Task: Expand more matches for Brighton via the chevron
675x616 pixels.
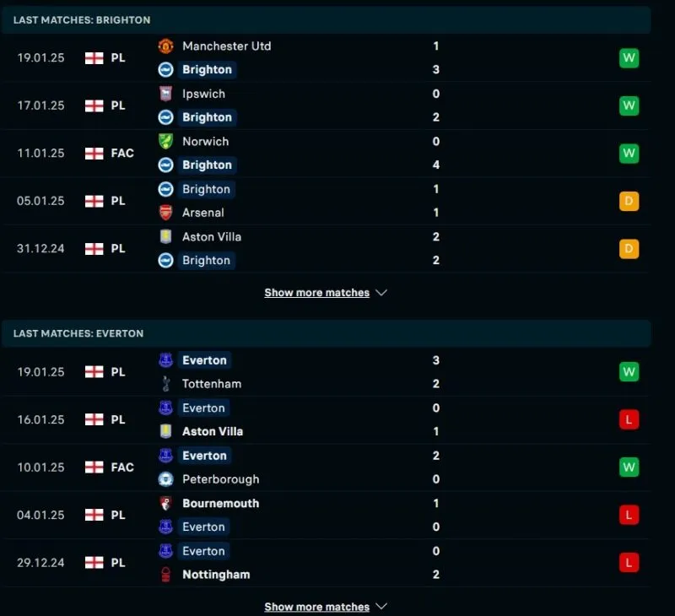Action: (x=381, y=292)
